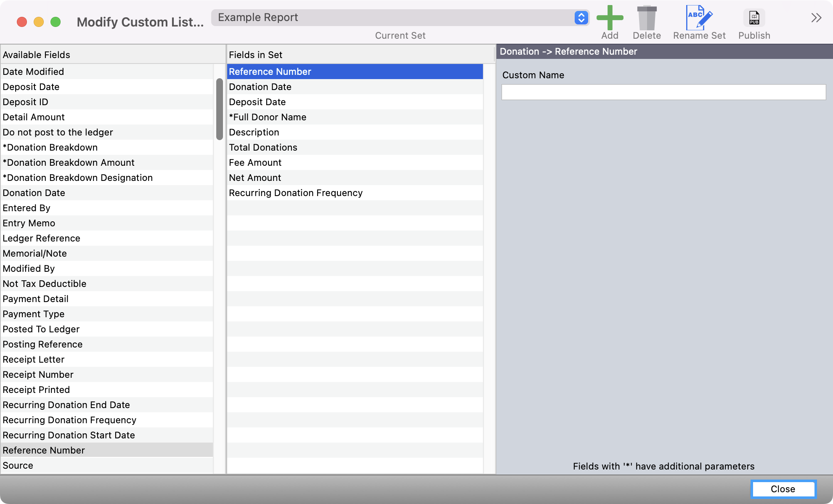Select Payment Type in Available Fields
Screen dimensions: 833x504
(34, 314)
